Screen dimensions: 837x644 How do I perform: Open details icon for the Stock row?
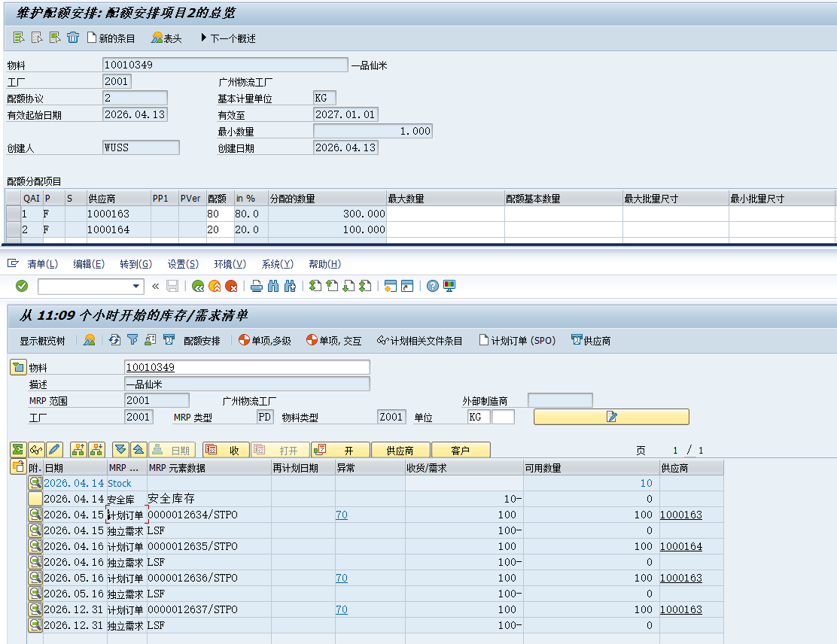point(35,483)
